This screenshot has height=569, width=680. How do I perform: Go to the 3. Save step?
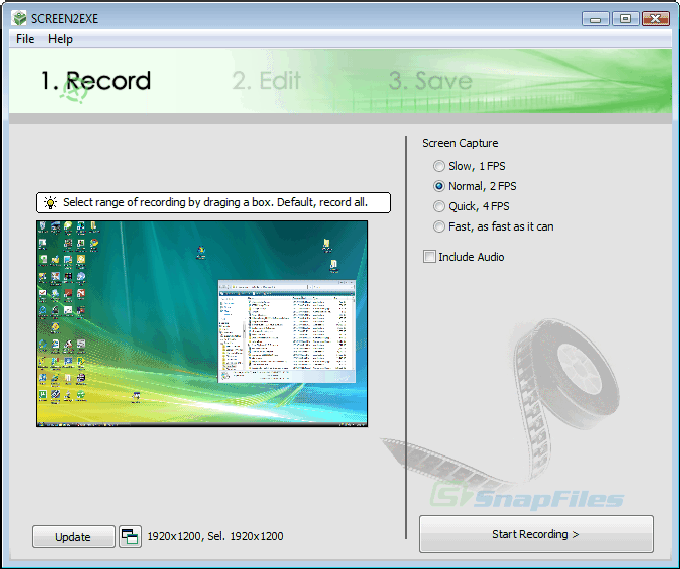431,81
